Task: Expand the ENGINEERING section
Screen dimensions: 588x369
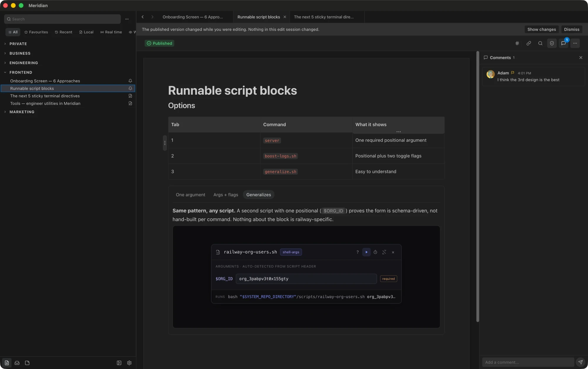Action: pyautogui.click(x=24, y=63)
